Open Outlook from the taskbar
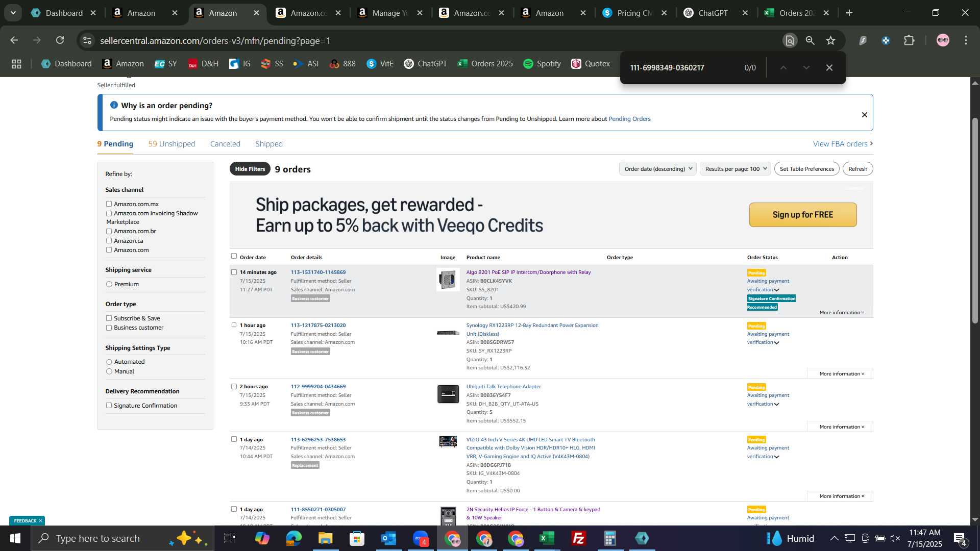This screenshot has height=551, width=980. [388, 538]
